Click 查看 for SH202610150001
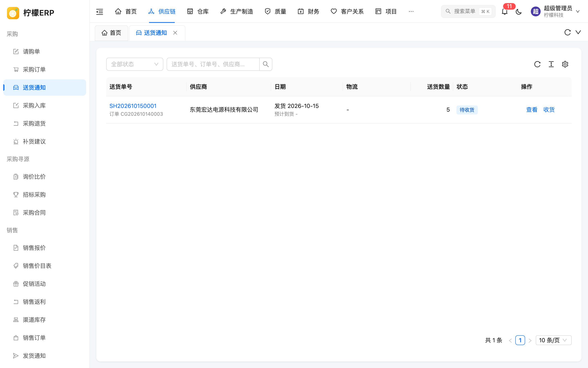Screen dimensions: 588x368 point(532,110)
